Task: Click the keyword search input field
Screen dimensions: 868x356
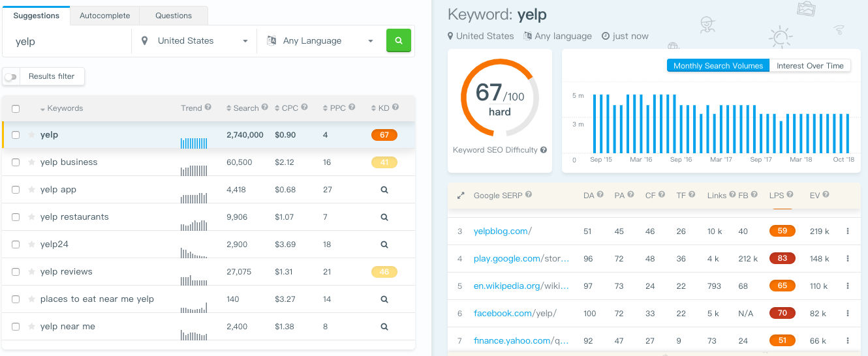Action: click(x=68, y=41)
